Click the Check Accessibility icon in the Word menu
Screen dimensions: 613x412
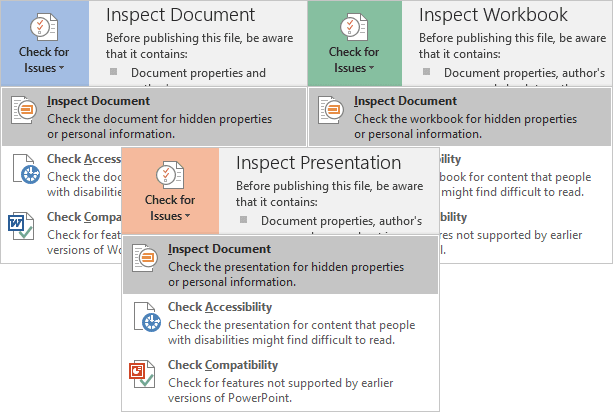point(26,169)
